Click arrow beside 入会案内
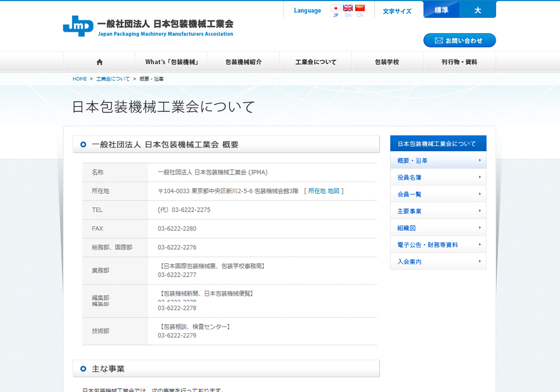The width and height of the screenshot is (560, 392). (480, 262)
